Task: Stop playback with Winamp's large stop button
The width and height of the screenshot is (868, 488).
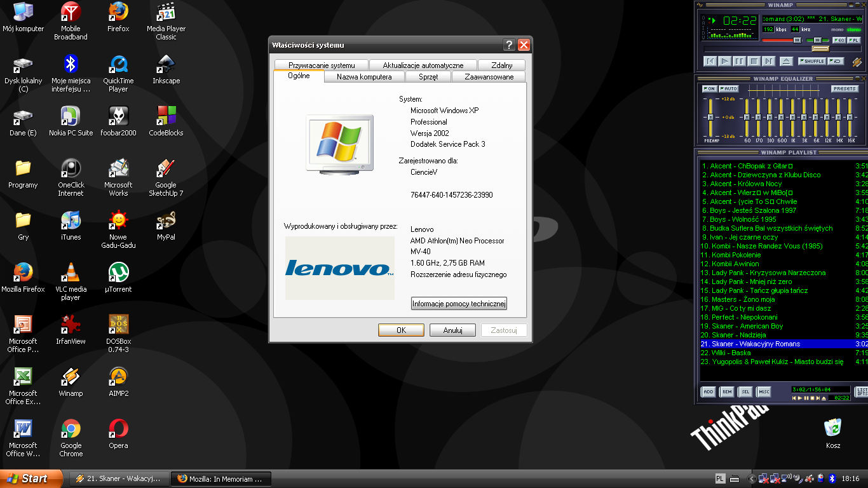Action: [754, 62]
